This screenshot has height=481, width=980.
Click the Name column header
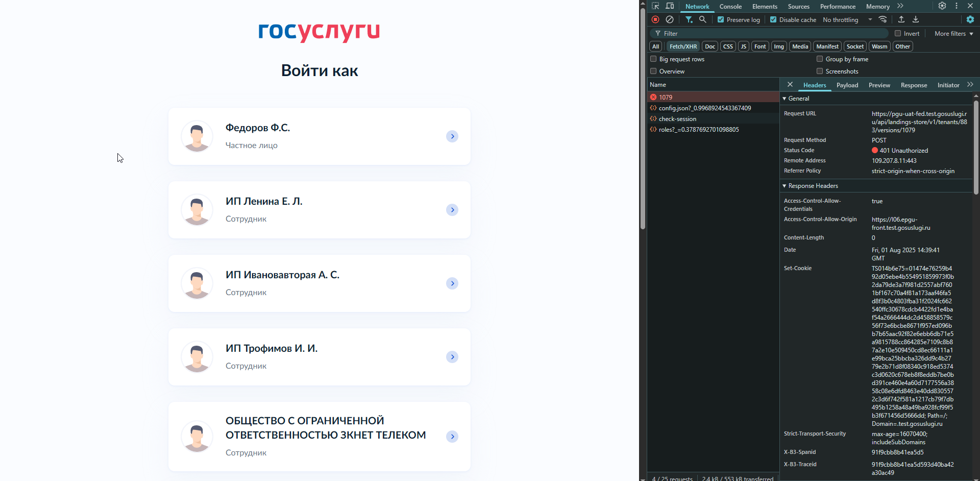713,85
